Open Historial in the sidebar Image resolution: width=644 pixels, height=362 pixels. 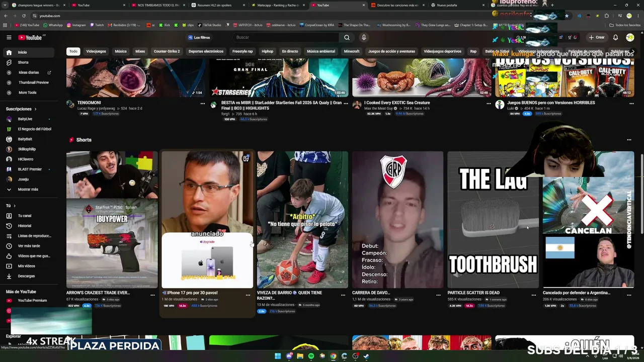click(25, 226)
